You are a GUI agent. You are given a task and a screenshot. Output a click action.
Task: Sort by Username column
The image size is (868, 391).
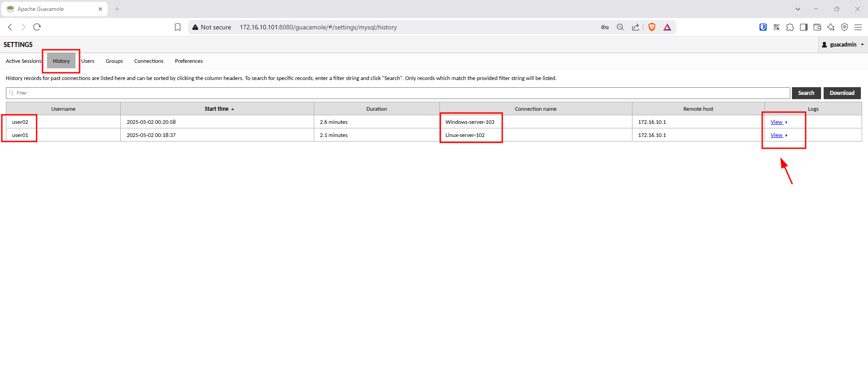click(63, 109)
